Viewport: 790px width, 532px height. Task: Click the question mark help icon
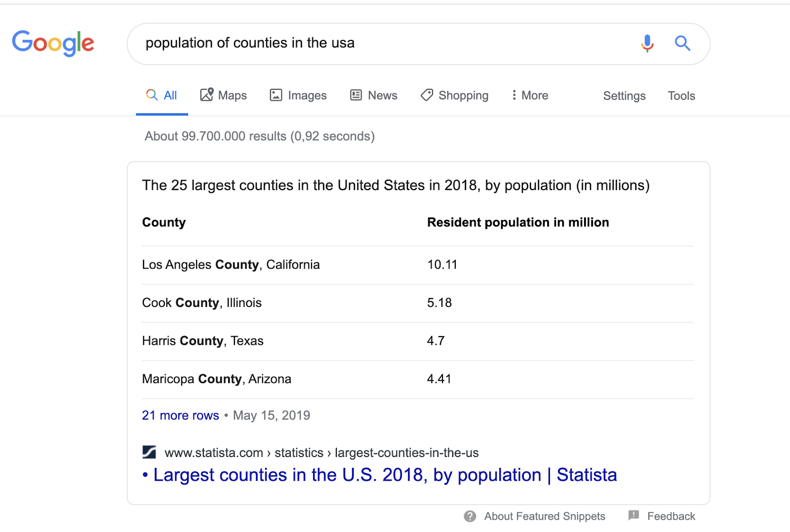click(x=470, y=516)
